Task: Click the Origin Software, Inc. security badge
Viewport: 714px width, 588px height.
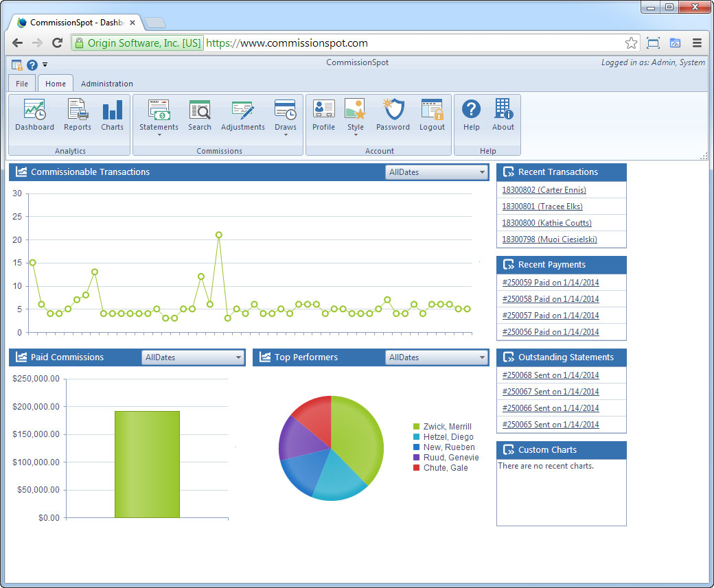Action: (137, 43)
